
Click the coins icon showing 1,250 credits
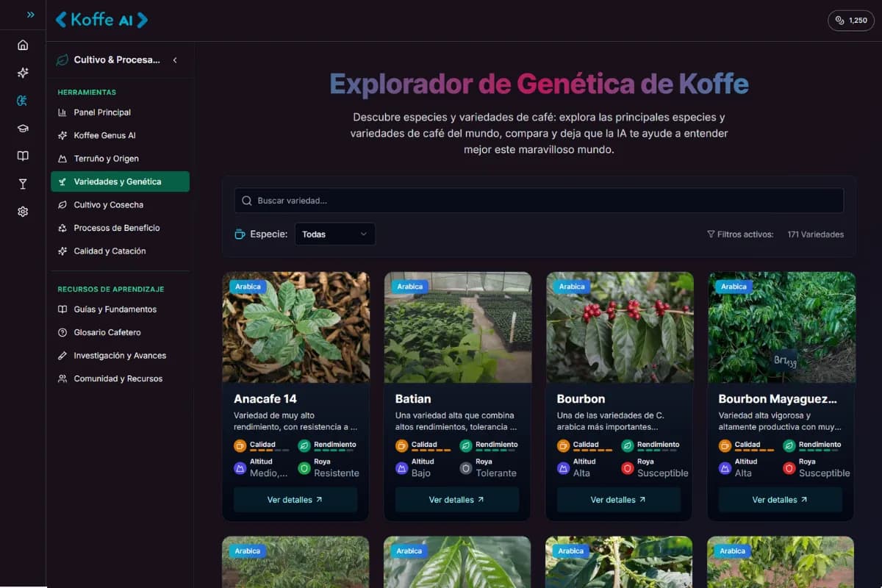850,21
